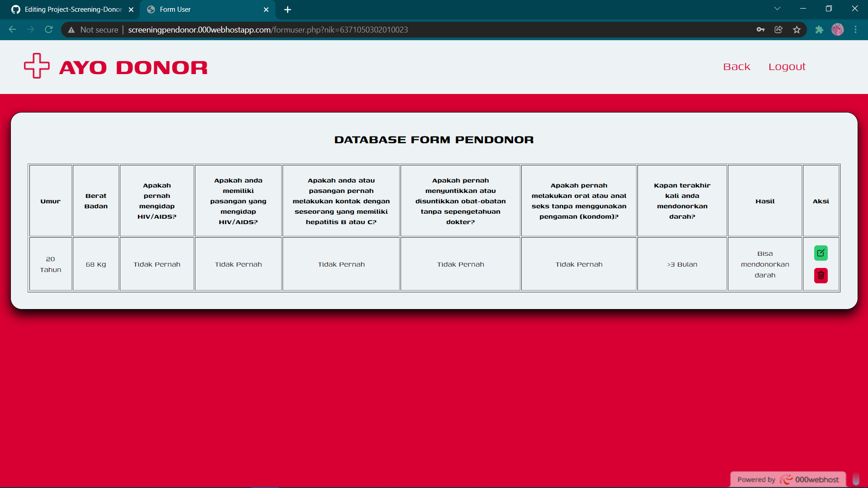
Task: Go back with browser back arrow
Action: [x=12, y=29]
